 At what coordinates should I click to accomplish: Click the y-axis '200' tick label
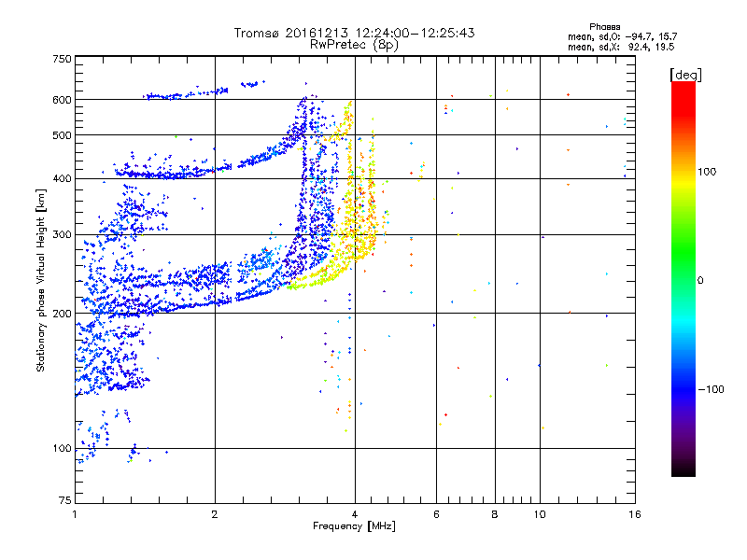coord(62,314)
